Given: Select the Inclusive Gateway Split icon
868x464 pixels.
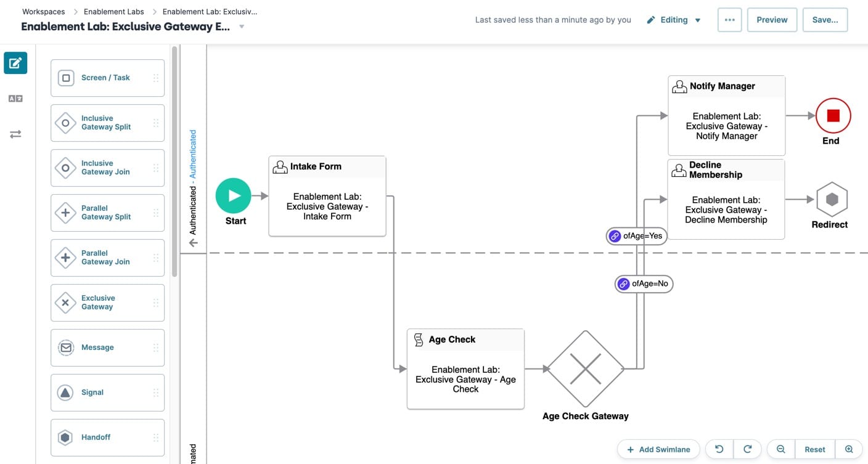Looking at the screenshot, I should 66,123.
